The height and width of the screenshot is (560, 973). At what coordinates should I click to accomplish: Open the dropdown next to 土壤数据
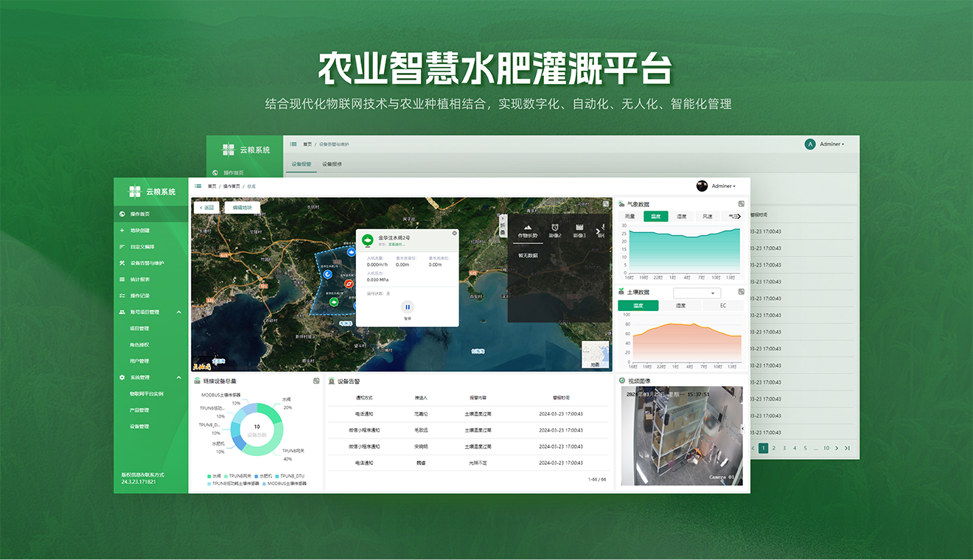[697, 293]
